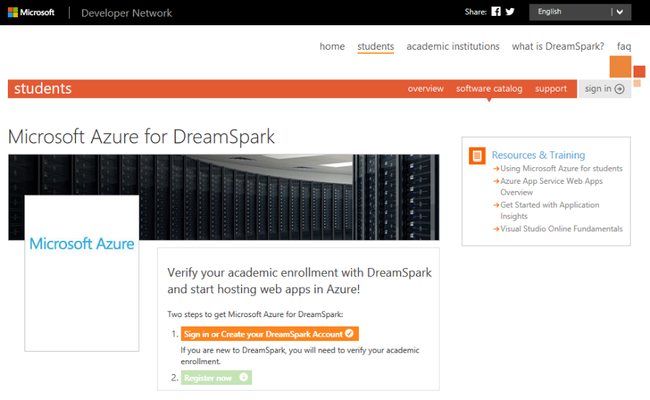This screenshot has height=400, width=650.
Task: Click checkmark icon on DreamSpark Account button
Action: click(x=349, y=333)
